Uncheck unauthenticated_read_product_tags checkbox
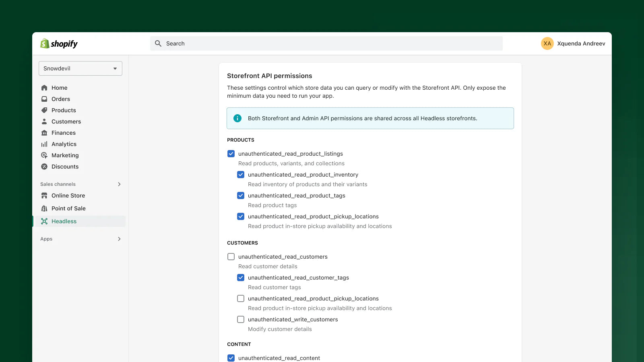Image resolution: width=644 pixels, height=362 pixels. click(x=241, y=195)
